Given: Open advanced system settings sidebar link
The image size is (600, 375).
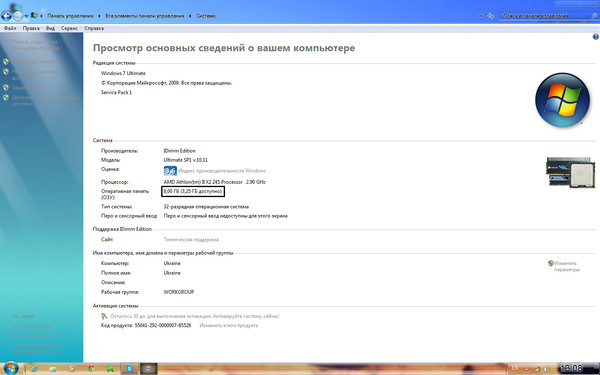Looking at the screenshot, I should click(x=45, y=100).
